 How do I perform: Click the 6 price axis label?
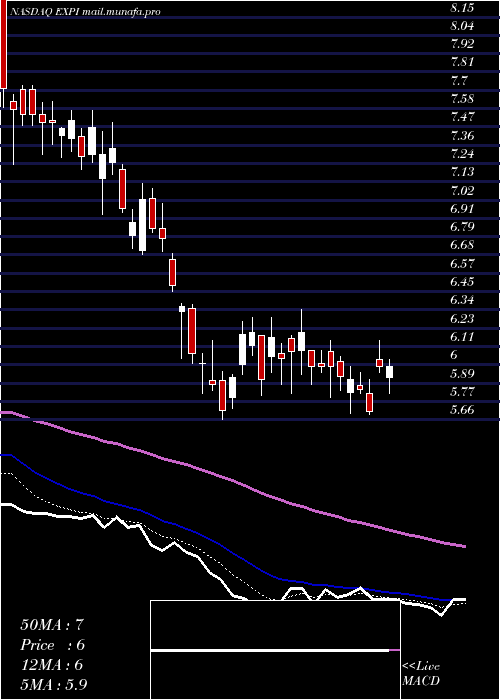coord(454,355)
